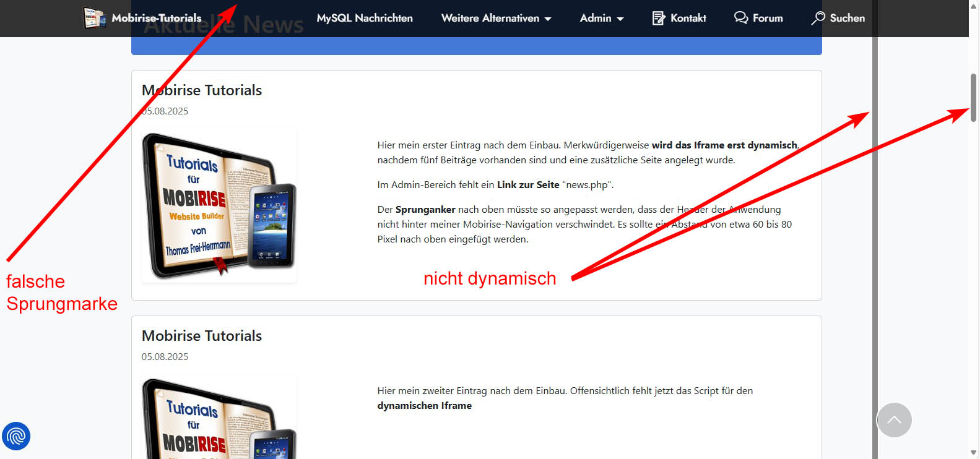Click the page scrollbar down arrow
The image size is (980, 459).
pos(974,453)
